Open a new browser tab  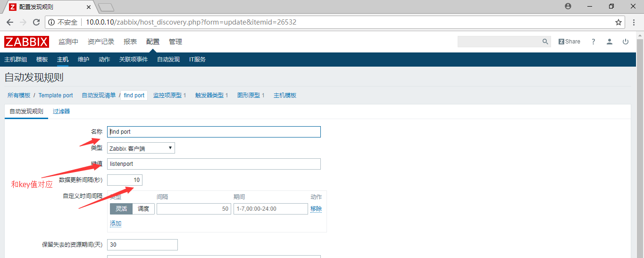click(106, 7)
